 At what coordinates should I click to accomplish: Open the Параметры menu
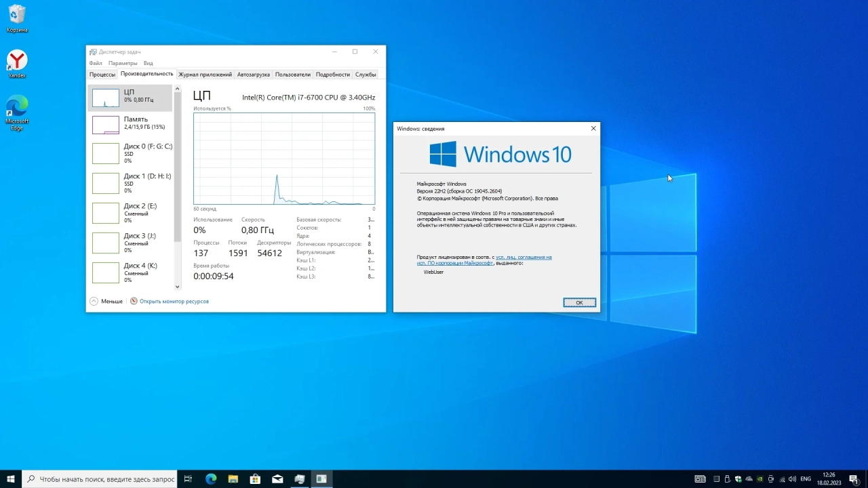pos(123,63)
